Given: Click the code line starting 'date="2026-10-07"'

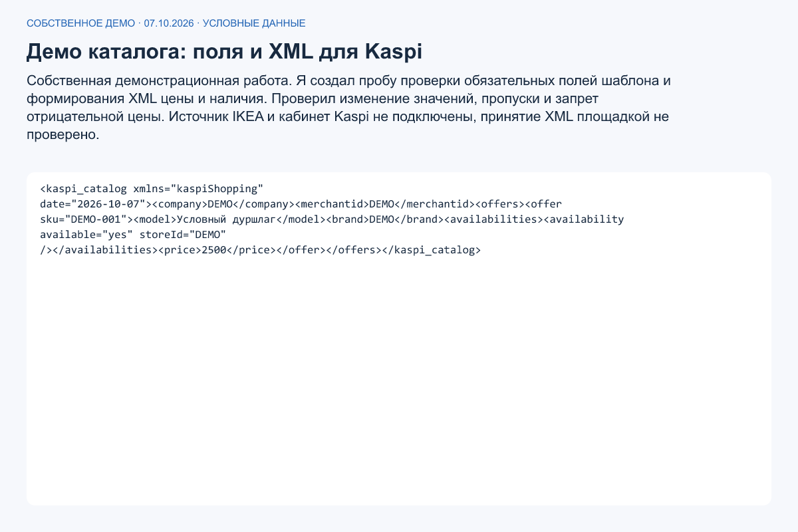Looking at the screenshot, I should pyautogui.click(x=301, y=203).
